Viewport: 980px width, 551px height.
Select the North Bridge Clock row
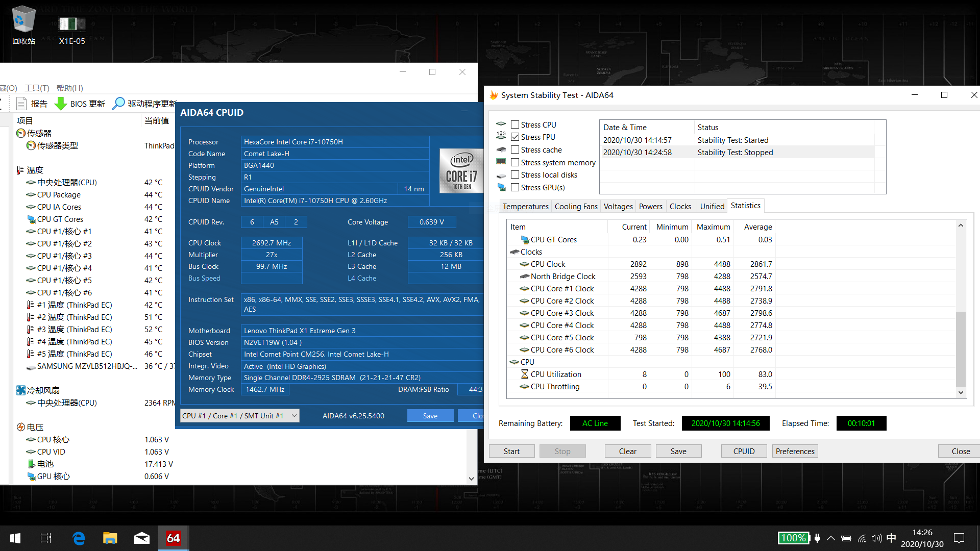pyautogui.click(x=730, y=276)
